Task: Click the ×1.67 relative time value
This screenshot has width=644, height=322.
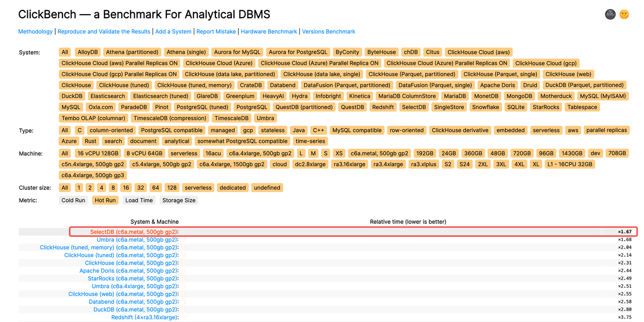Action: click(625, 232)
